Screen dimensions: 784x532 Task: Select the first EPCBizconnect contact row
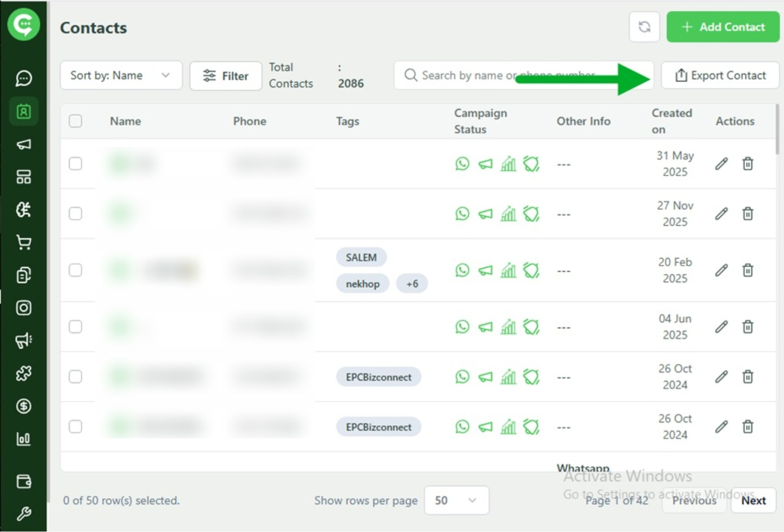pos(75,376)
